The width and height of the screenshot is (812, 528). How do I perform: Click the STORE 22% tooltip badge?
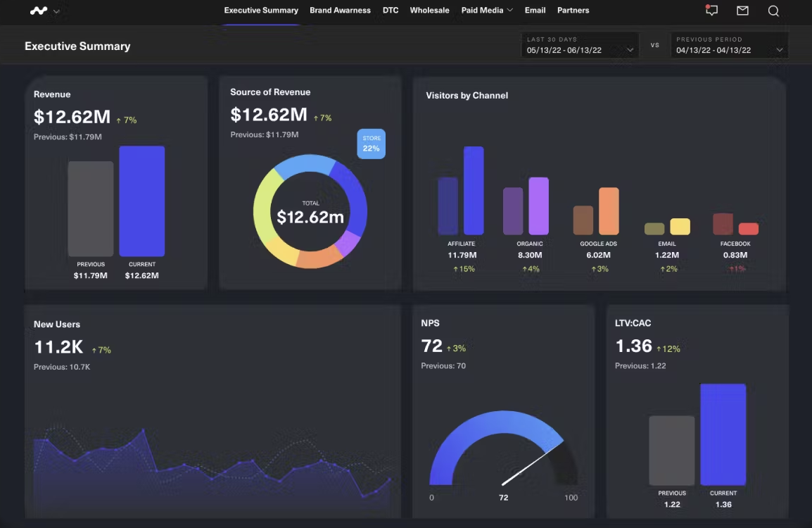coord(371,144)
